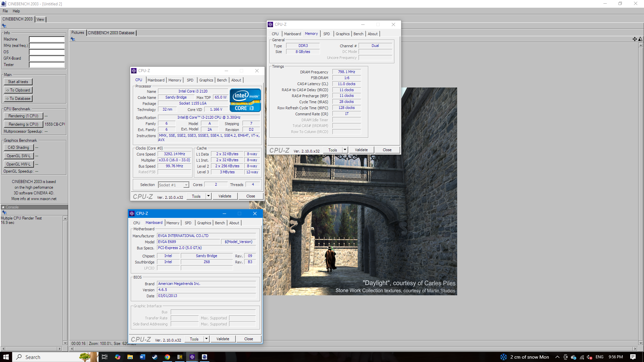Click the taskbar clock 9:56 PM

pyautogui.click(x=615, y=357)
